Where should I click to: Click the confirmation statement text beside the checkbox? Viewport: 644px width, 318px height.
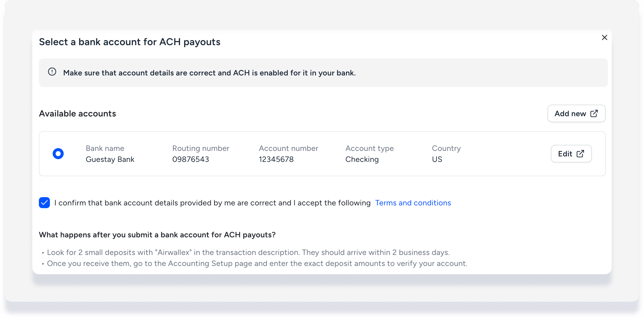pyautogui.click(x=212, y=203)
